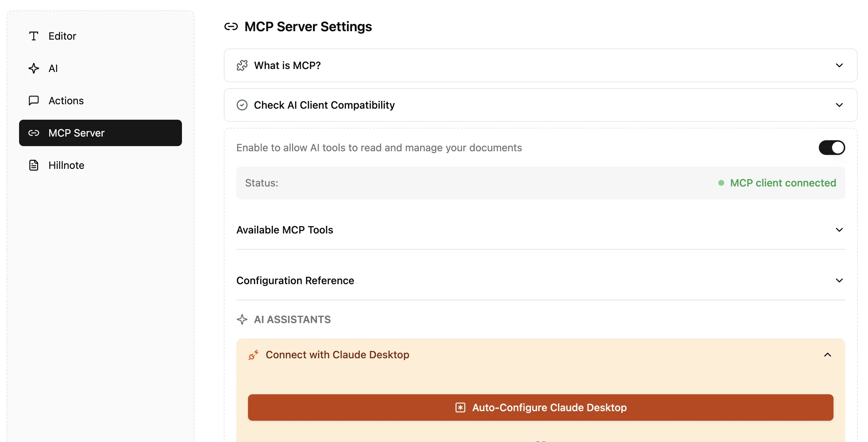The width and height of the screenshot is (868, 442).
Task: Click the Hillnote document icon
Action: point(34,165)
